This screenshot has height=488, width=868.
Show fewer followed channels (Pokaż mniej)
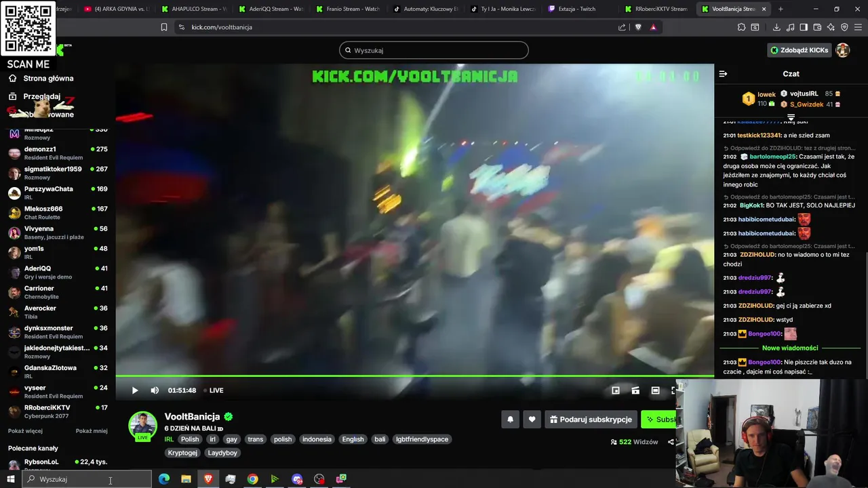(92, 431)
